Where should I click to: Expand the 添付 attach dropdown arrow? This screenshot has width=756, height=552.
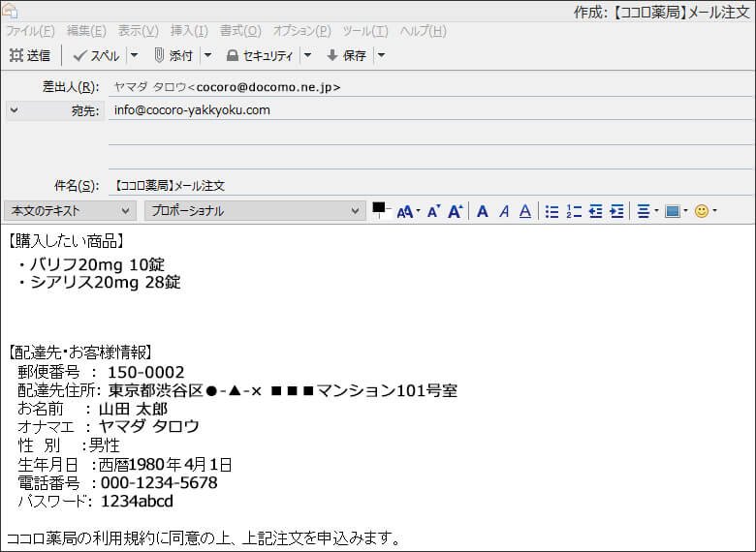point(207,55)
